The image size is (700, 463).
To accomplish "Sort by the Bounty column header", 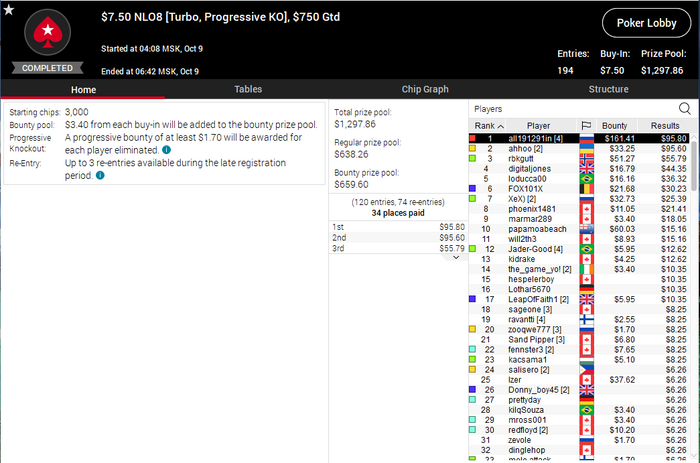I will pyautogui.click(x=614, y=126).
